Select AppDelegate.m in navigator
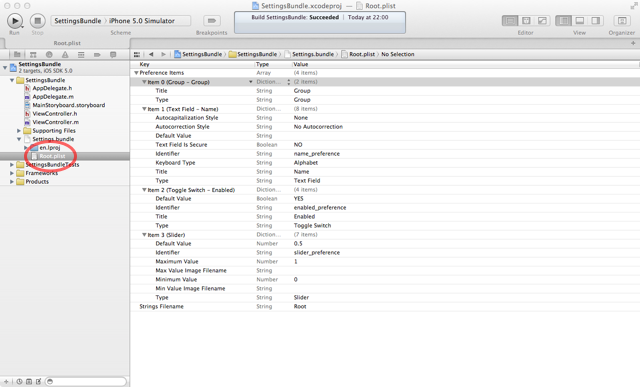Viewport: 640px width, 387px height. click(x=53, y=97)
